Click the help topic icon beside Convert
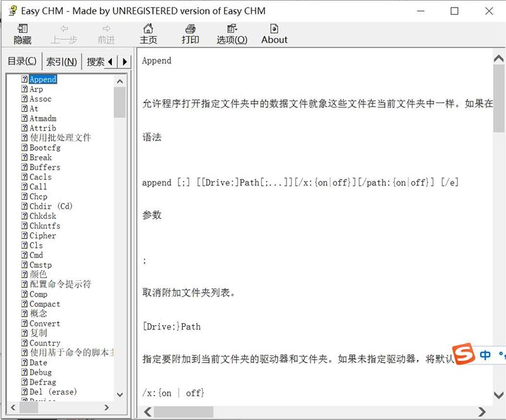The height and width of the screenshot is (420, 506). [x=25, y=323]
